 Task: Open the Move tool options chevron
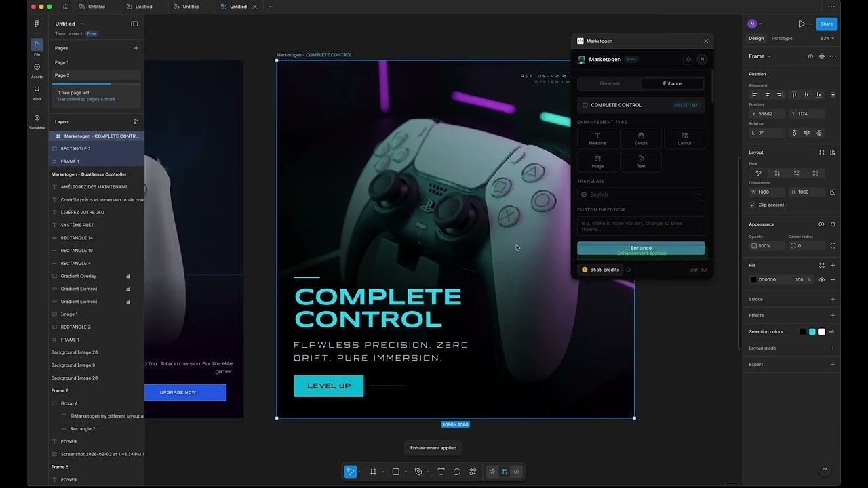[360, 472]
